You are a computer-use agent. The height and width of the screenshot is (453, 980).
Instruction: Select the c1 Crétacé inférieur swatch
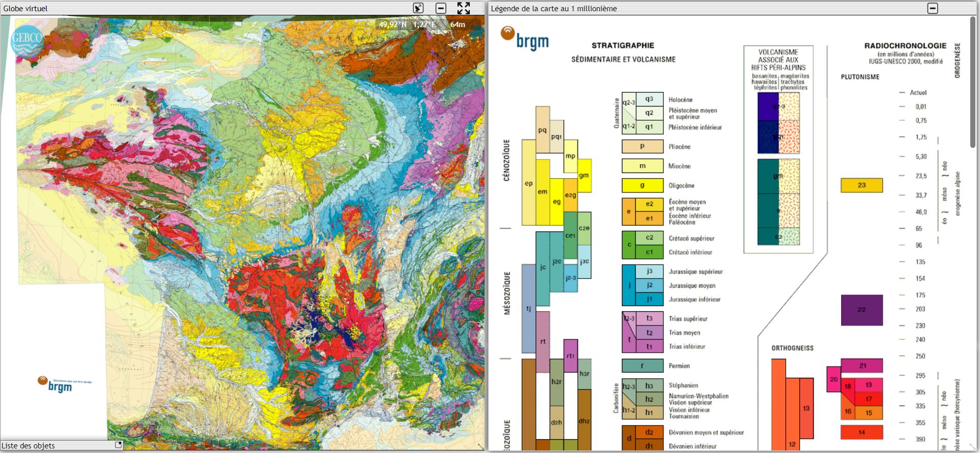pos(649,252)
